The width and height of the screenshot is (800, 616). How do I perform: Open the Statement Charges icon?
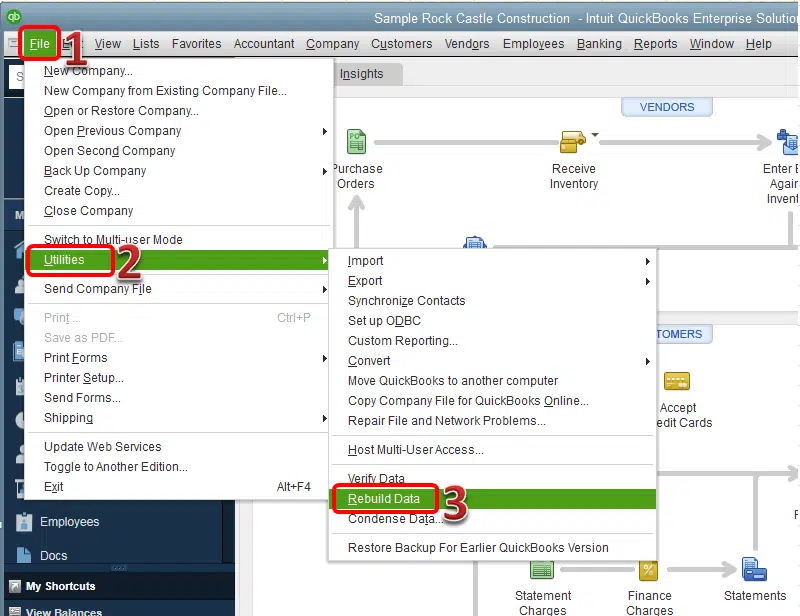point(541,570)
